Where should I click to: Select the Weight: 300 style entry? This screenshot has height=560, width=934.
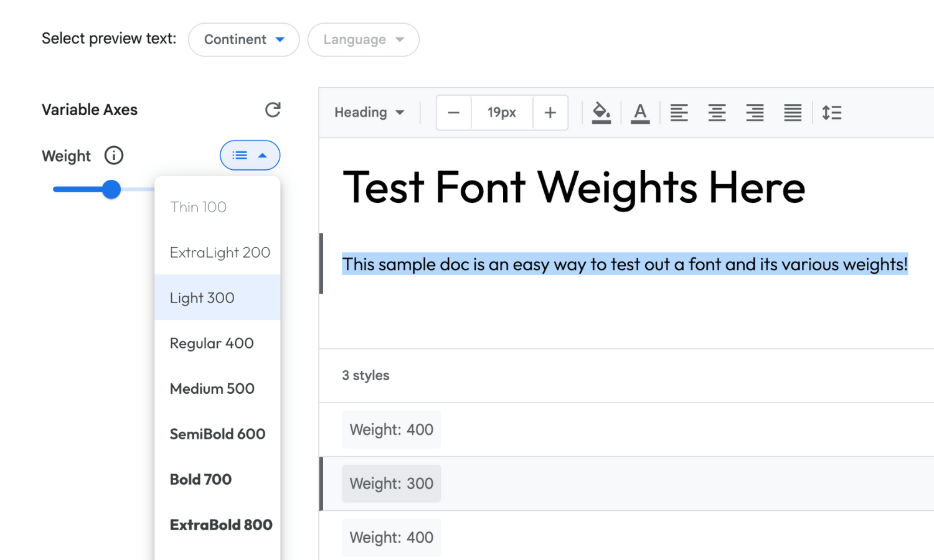point(390,483)
